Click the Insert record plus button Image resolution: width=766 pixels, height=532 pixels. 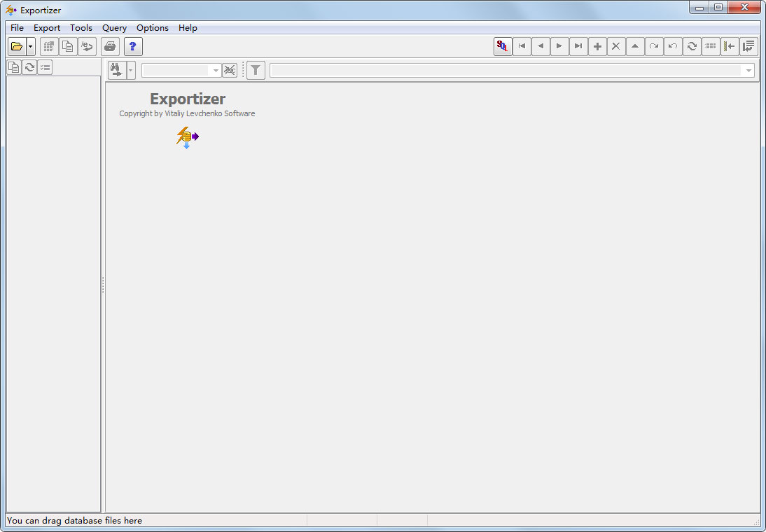[597, 45]
